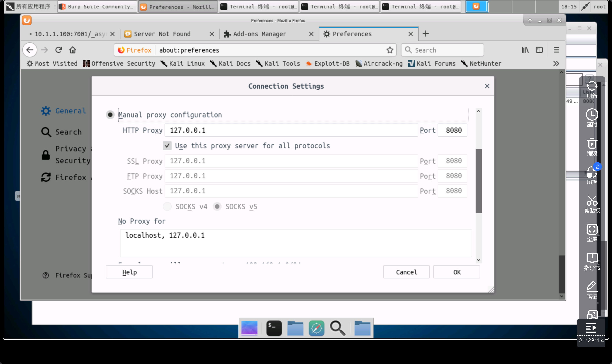The height and width of the screenshot is (364, 612).
Task: Bookmark page with the star icon
Action: pyautogui.click(x=390, y=50)
